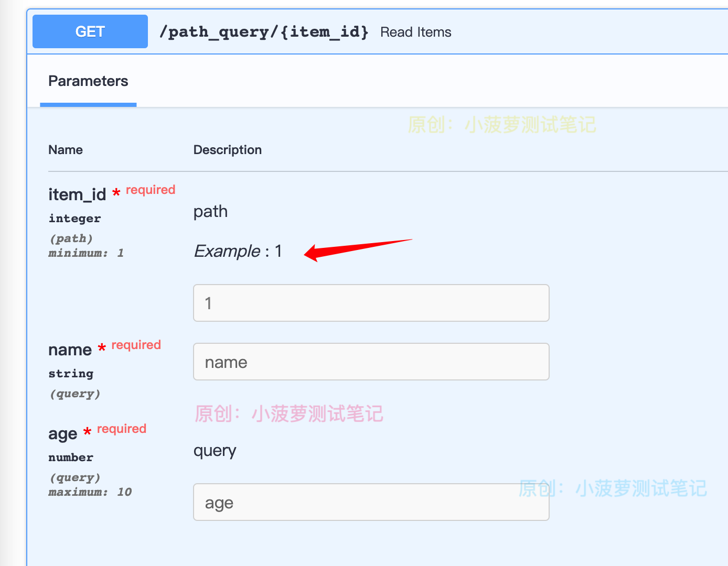Click the 'maximum: 10' constraint text
This screenshot has height=566, width=728.
coord(90,492)
